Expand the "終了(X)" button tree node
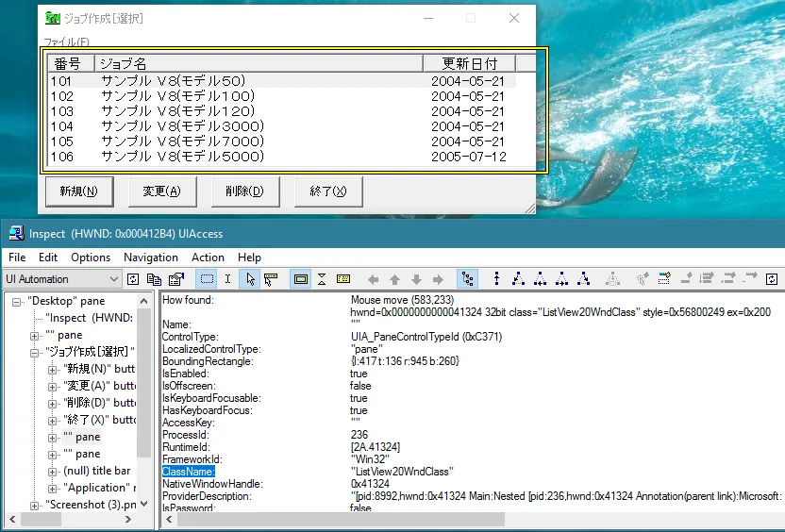This screenshot has width=785, height=532. point(52,421)
